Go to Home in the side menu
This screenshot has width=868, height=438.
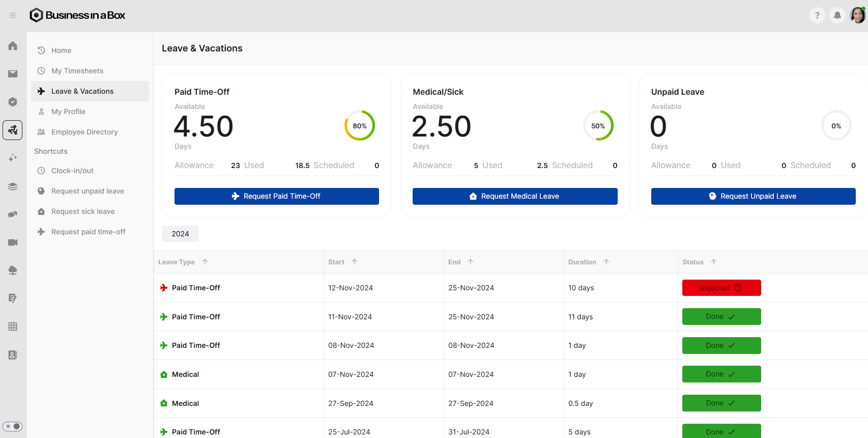(90, 50)
